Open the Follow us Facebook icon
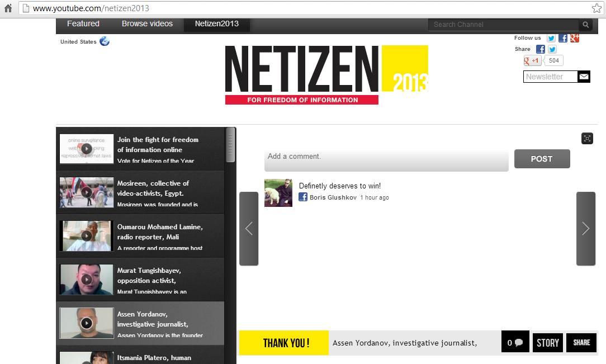The image size is (606, 364). tap(563, 38)
